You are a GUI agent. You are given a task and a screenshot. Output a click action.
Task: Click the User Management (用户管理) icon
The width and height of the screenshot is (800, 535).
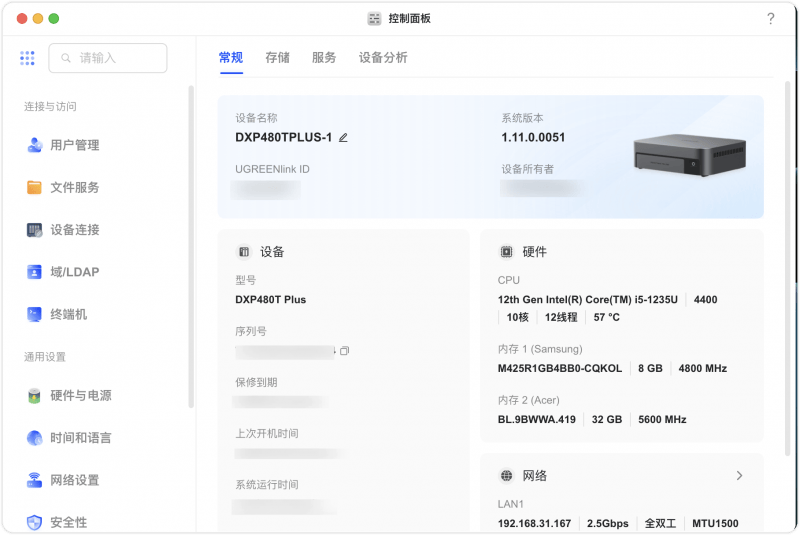34,145
